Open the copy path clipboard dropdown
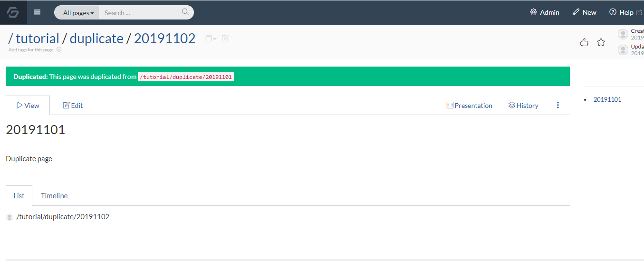Screen dimensions: 644x262 click(211, 39)
